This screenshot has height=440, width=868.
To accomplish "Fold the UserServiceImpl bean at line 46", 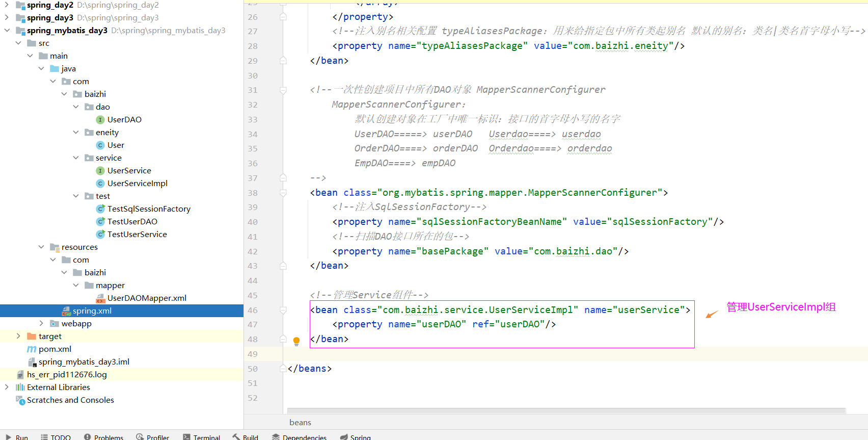I will [283, 310].
